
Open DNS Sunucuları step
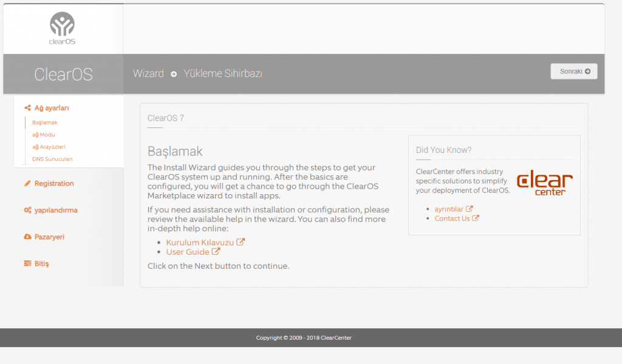click(52, 159)
